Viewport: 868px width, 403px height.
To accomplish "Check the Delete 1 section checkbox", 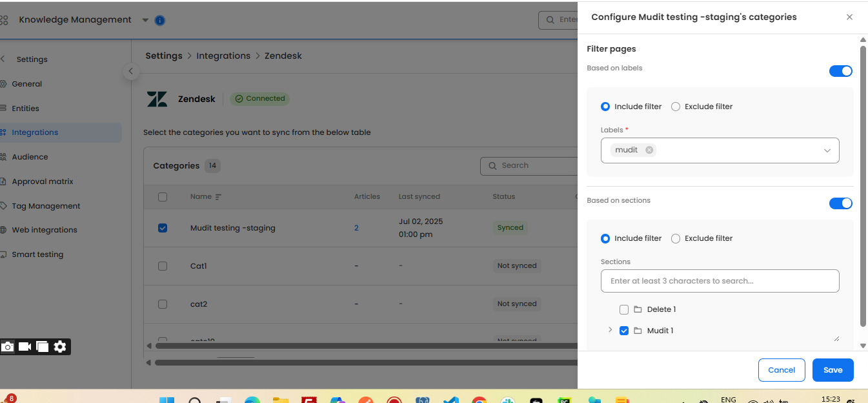I will pyautogui.click(x=624, y=309).
